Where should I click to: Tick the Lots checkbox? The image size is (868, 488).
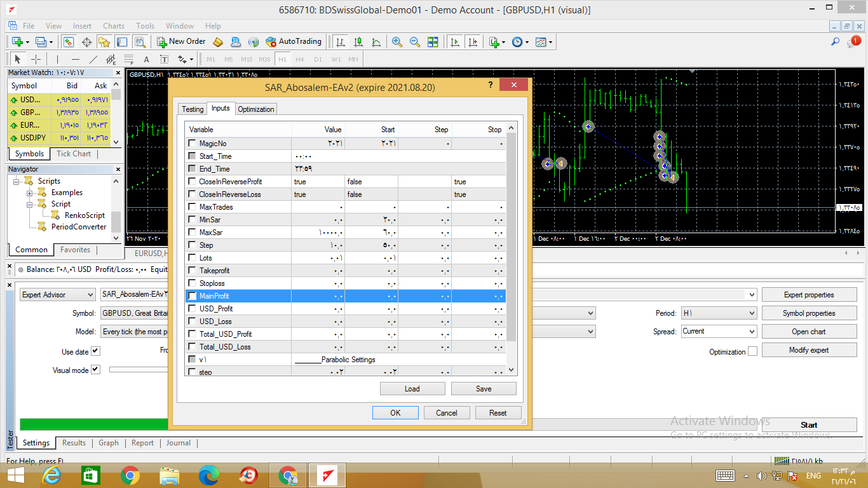(193, 258)
